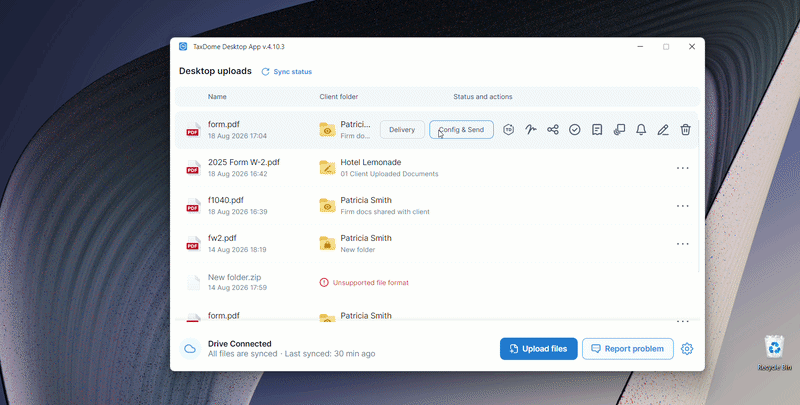Click the 18 Aug 2026 16:42 timestamp
Screen dimensions: 800x405
(x=237, y=174)
